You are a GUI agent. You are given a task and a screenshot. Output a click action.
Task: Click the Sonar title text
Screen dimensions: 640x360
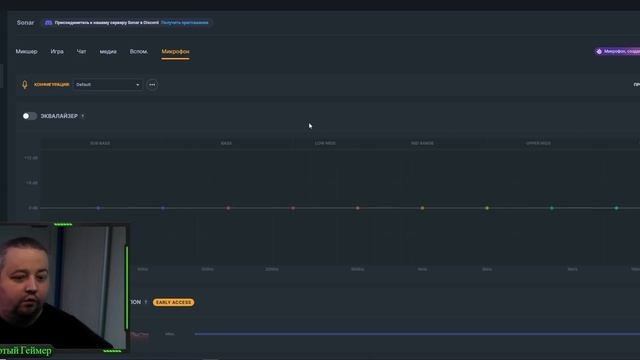[x=25, y=22]
